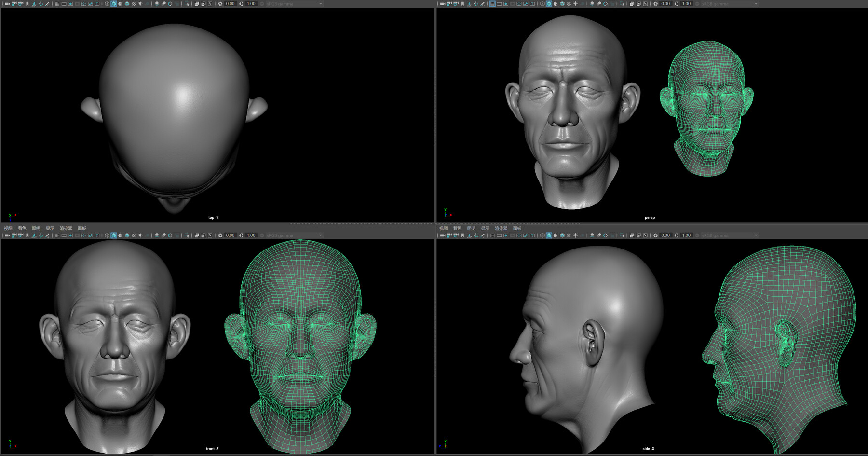
Task: Click the isolate select icon in the side viewport
Action: [x=622, y=235]
